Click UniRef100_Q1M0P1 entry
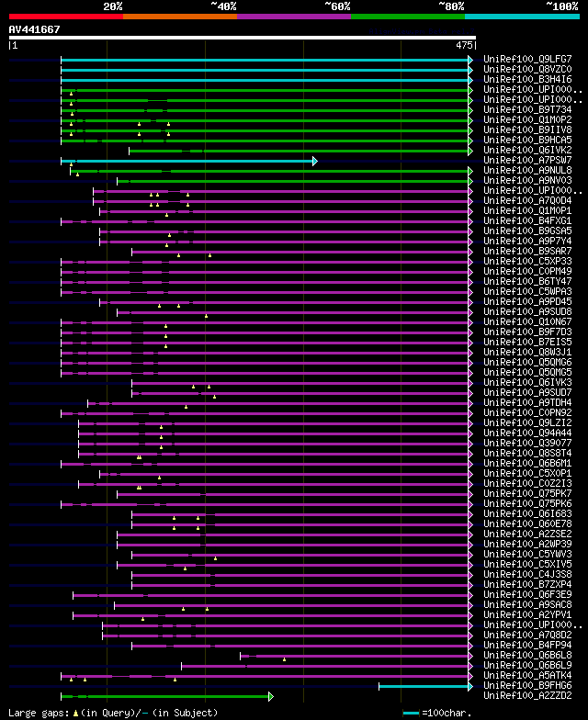Screen dimensions: 588x720 [x=527, y=211]
